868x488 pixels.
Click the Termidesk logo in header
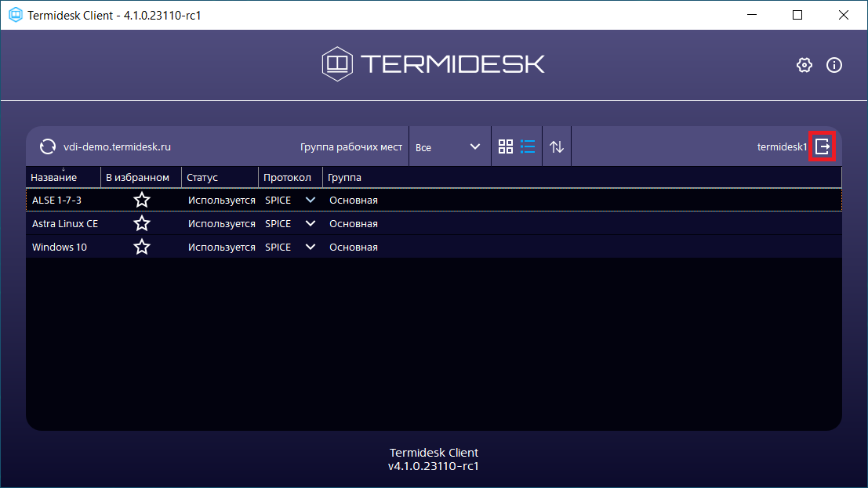pos(433,63)
